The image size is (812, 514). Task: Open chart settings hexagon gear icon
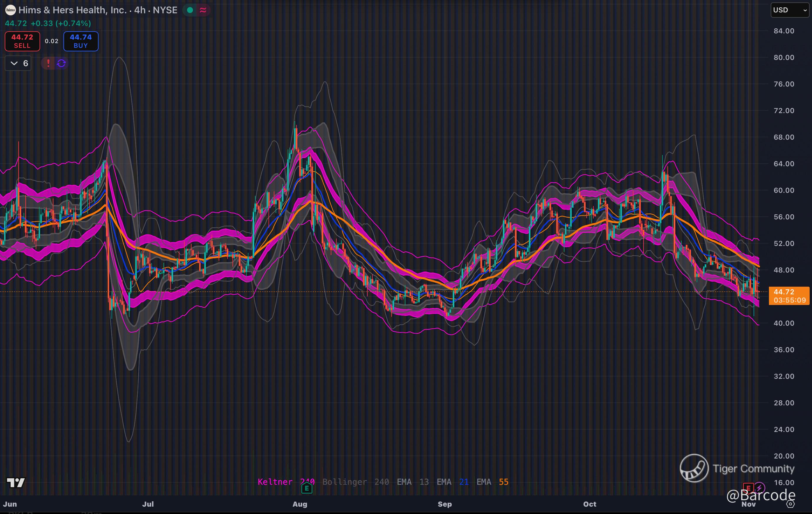tap(790, 504)
